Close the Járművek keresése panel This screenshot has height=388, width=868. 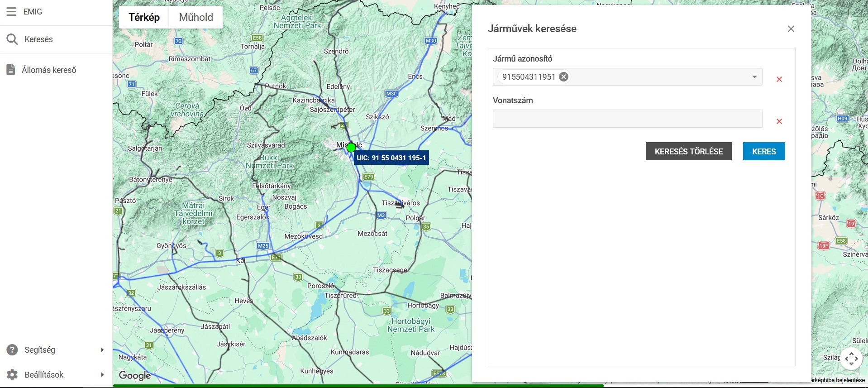tap(791, 29)
